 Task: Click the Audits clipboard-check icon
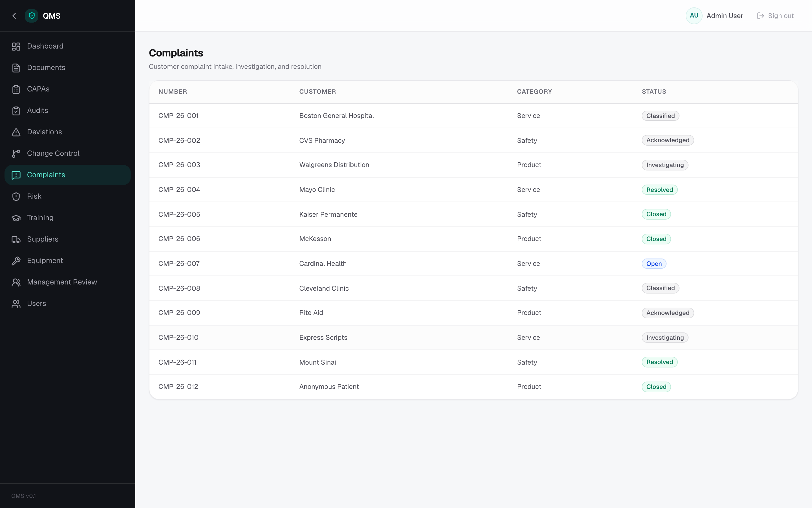[16, 111]
